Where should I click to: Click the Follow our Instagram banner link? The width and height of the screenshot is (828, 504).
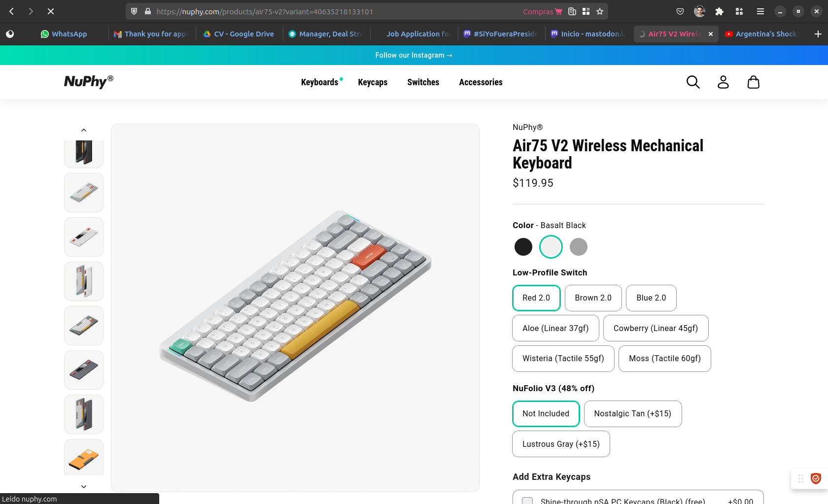coord(414,55)
